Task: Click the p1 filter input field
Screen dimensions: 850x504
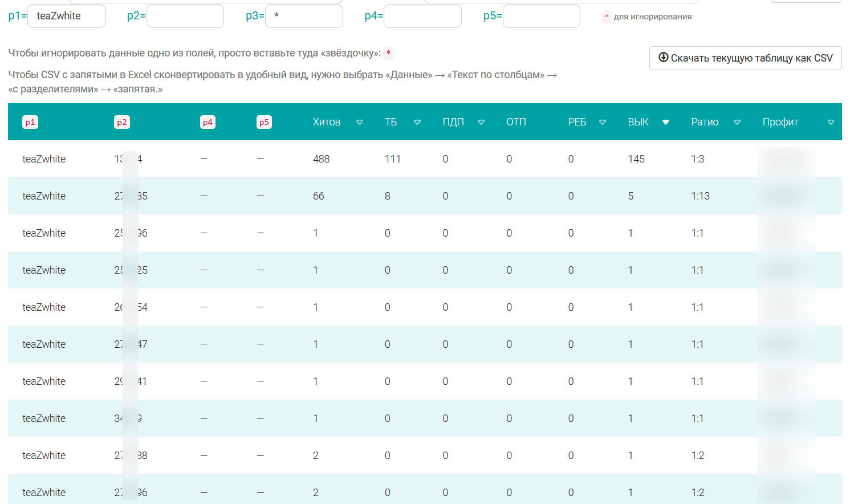Action: (66, 16)
